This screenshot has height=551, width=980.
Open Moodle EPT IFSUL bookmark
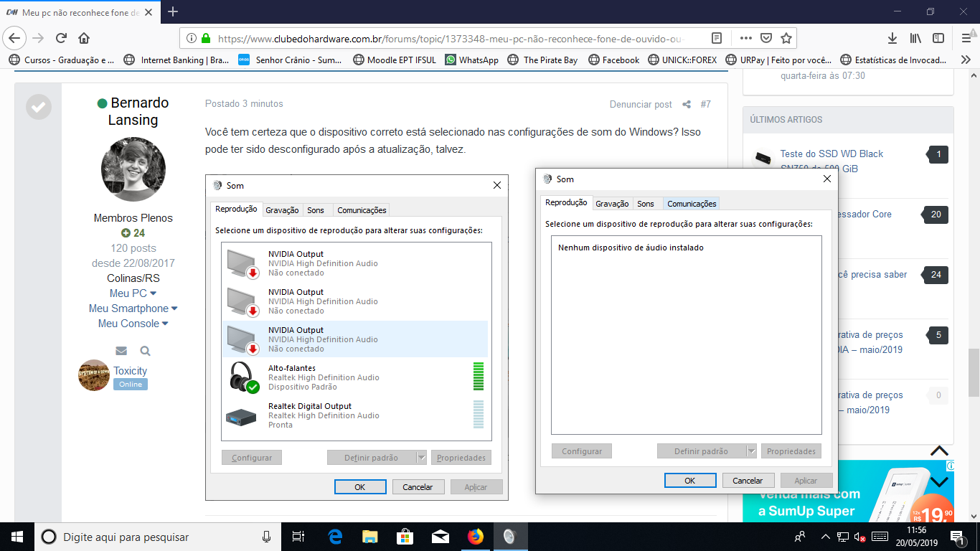point(395,60)
